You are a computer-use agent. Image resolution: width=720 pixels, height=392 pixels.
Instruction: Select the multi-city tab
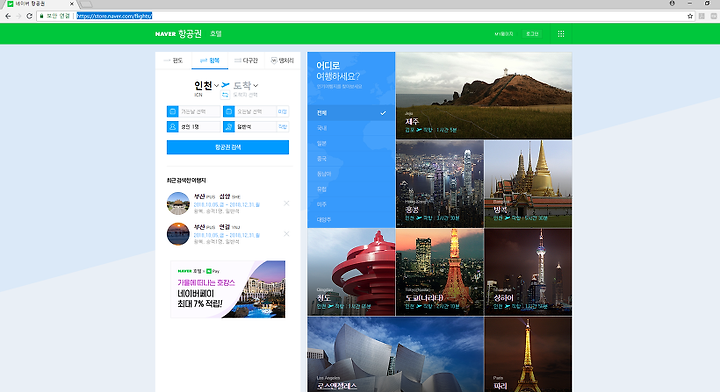pos(246,61)
